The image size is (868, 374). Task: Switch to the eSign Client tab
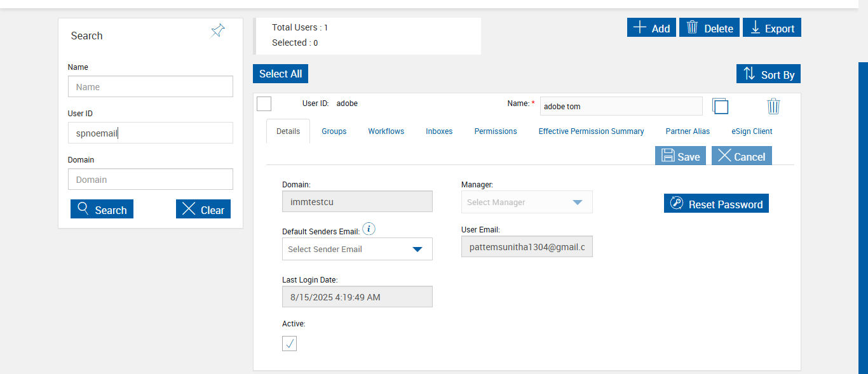tap(752, 131)
